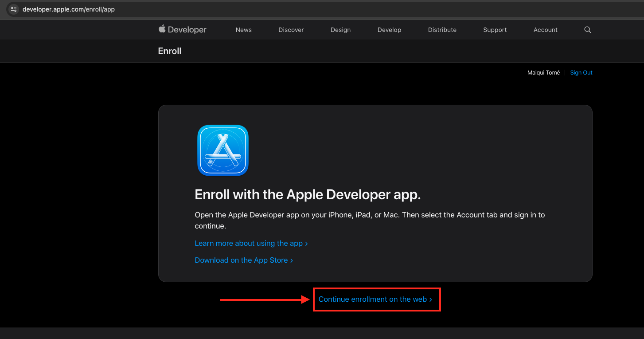Open the News menu item
644x339 pixels.
[244, 30]
